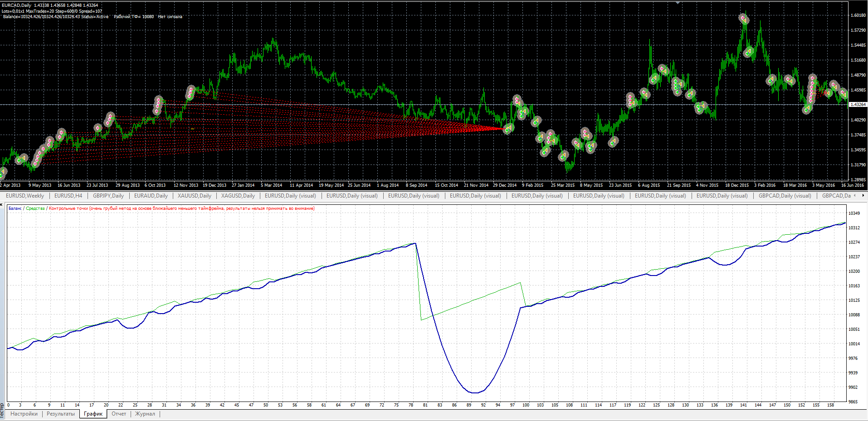868x421 pixels.
Task: Click the red 'Контрольные точки' legend text
Action: tap(181, 208)
